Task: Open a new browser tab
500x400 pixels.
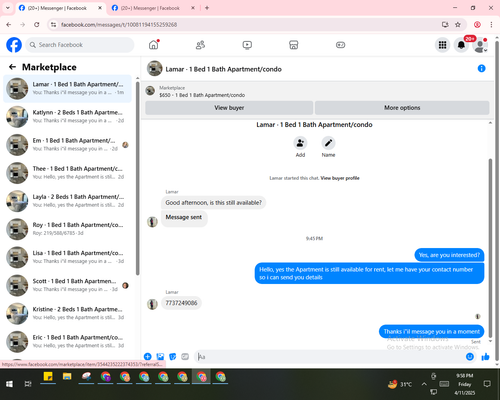Action: point(207,8)
